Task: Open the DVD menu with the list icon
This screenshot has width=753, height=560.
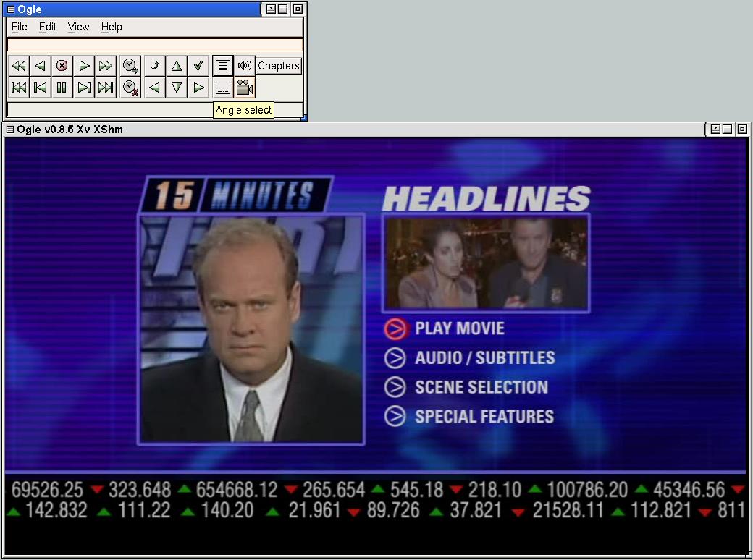Action: click(x=223, y=66)
